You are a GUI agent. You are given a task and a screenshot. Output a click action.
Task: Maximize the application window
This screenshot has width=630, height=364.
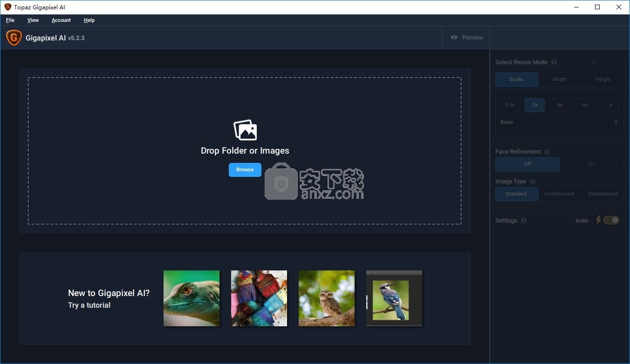coord(597,7)
